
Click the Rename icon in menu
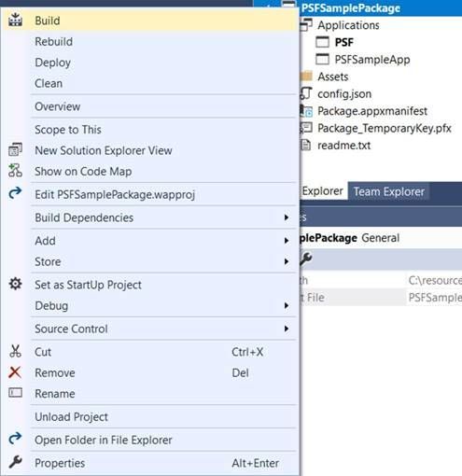click(15, 393)
